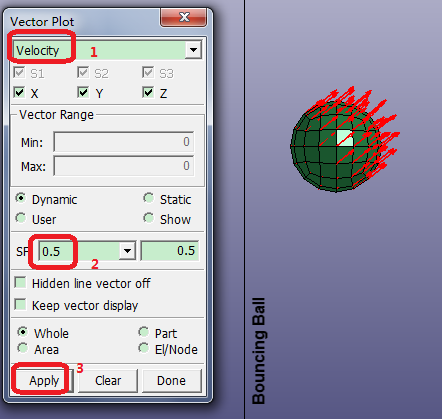The image size is (442, 419).
Task: Click the Min vector range field
Action: tap(124, 142)
